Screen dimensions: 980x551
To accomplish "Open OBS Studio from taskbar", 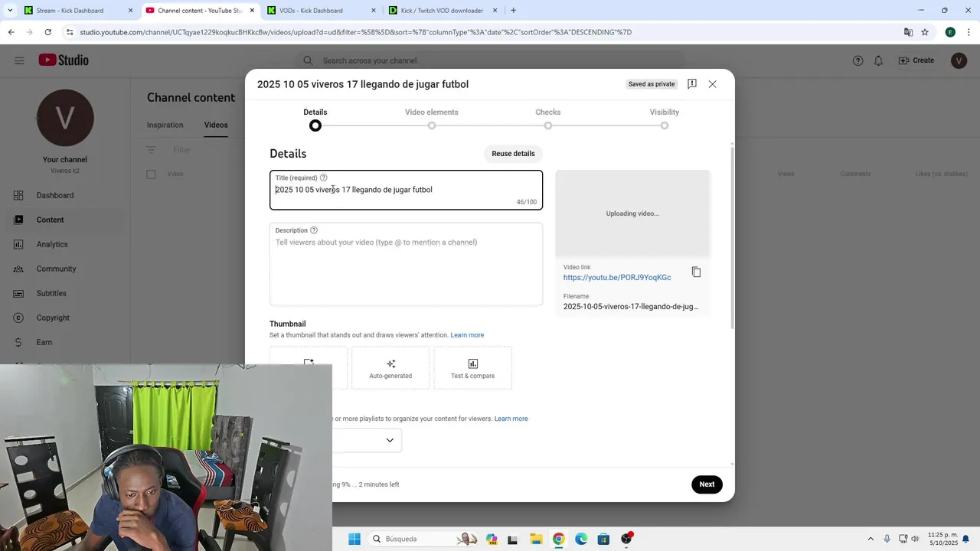I will point(626,539).
